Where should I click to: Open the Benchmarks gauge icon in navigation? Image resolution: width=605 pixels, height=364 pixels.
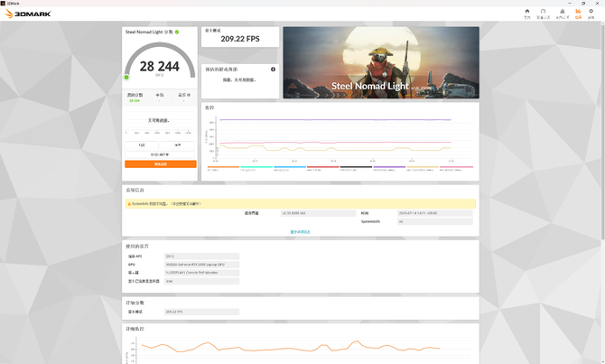[543, 14]
